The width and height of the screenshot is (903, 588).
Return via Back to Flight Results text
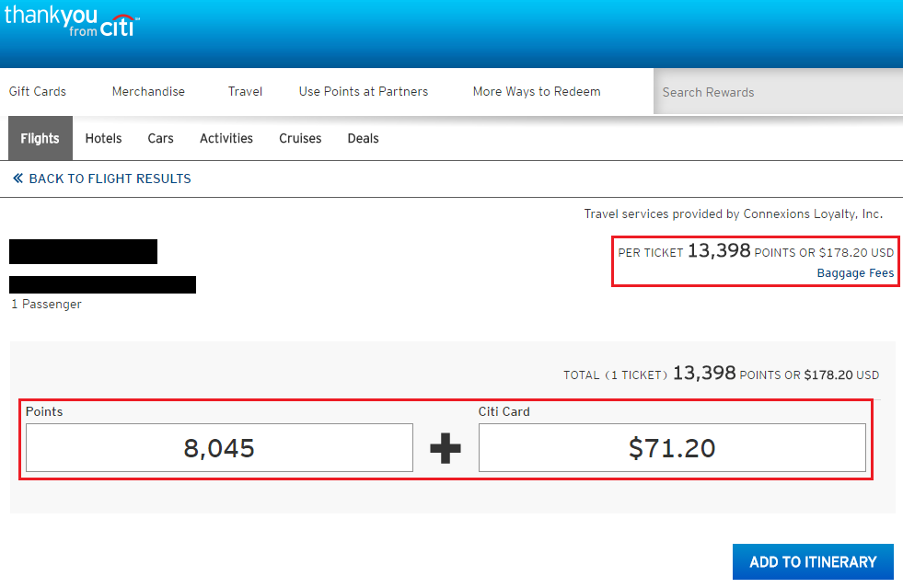[110, 179]
